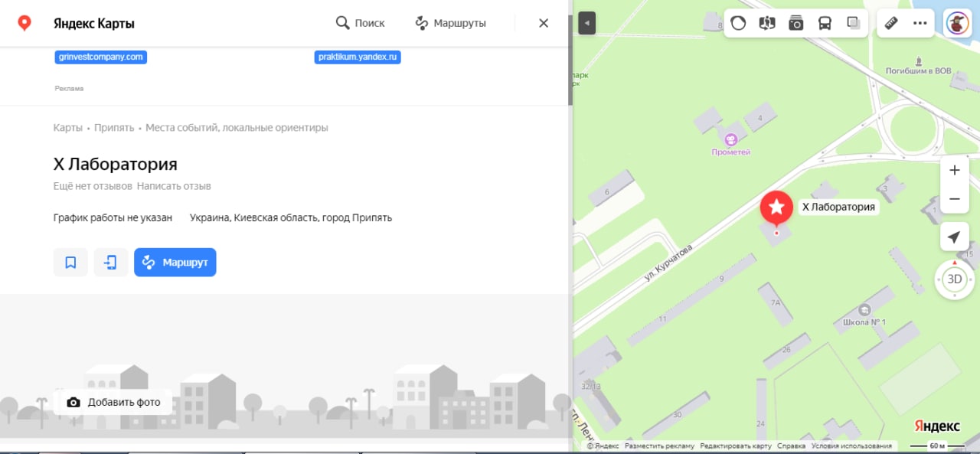Screen dimensions: 980x454
Task: Click Справка footer link
Action: (x=791, y=446)
